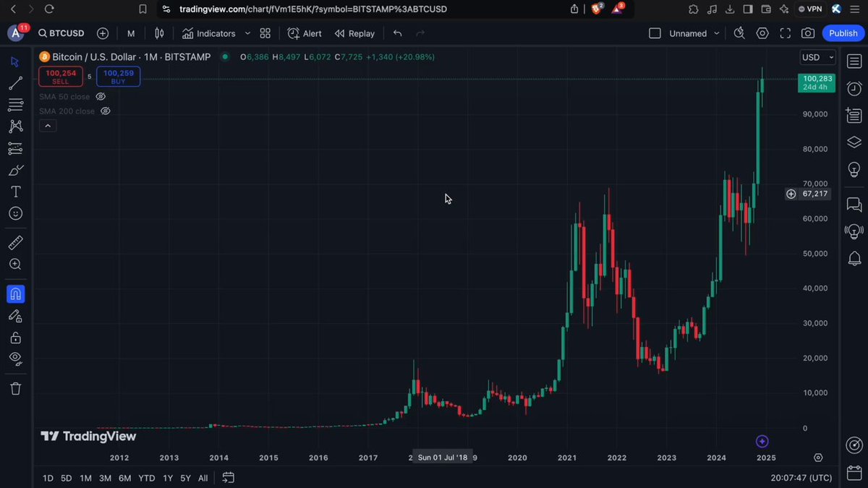Open the object tree layers panel
Viewport: 868px width, 488px height.
(854, 142)
